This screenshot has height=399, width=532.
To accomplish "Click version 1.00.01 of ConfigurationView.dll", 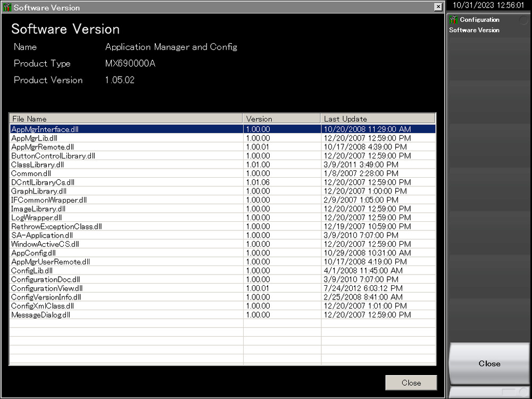I will pos(258,288).
